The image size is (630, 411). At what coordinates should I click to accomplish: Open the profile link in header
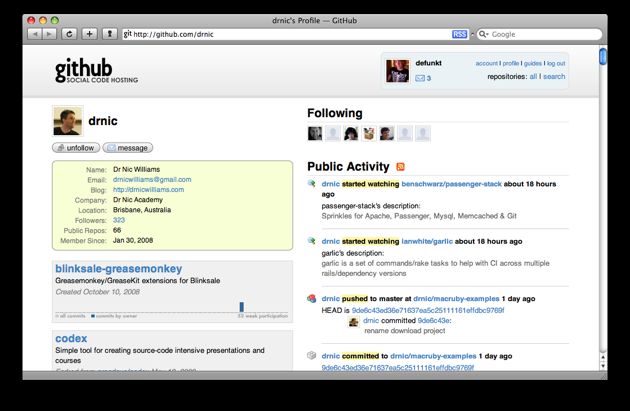(x=511, y=63)
